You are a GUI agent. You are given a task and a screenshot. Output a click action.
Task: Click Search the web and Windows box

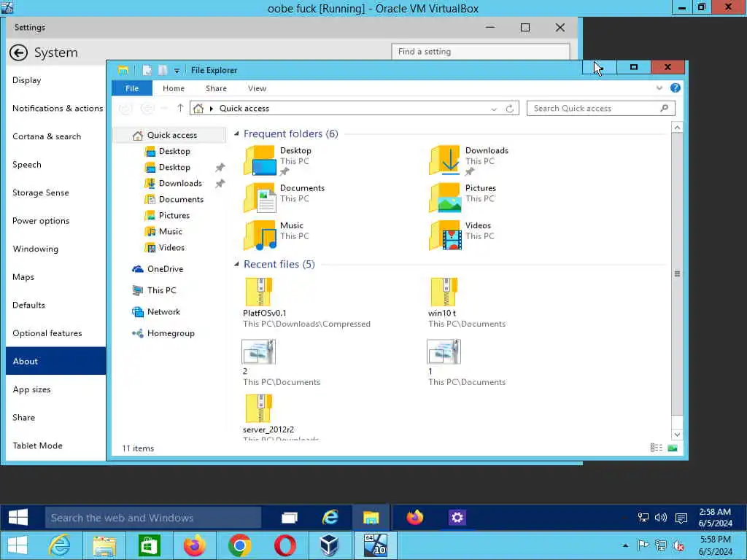pos(153,518)
